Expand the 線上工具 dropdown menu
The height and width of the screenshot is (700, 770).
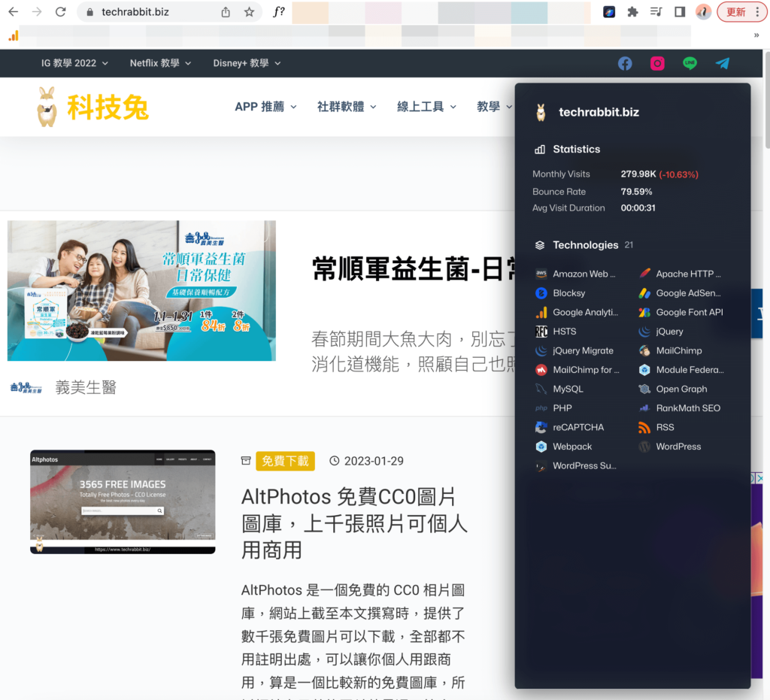point(427,107)
